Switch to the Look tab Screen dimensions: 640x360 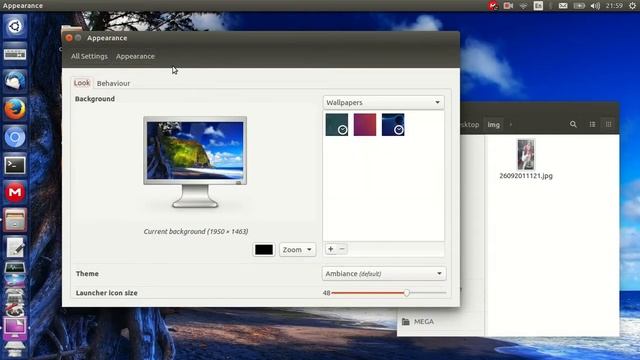[82, 83]
